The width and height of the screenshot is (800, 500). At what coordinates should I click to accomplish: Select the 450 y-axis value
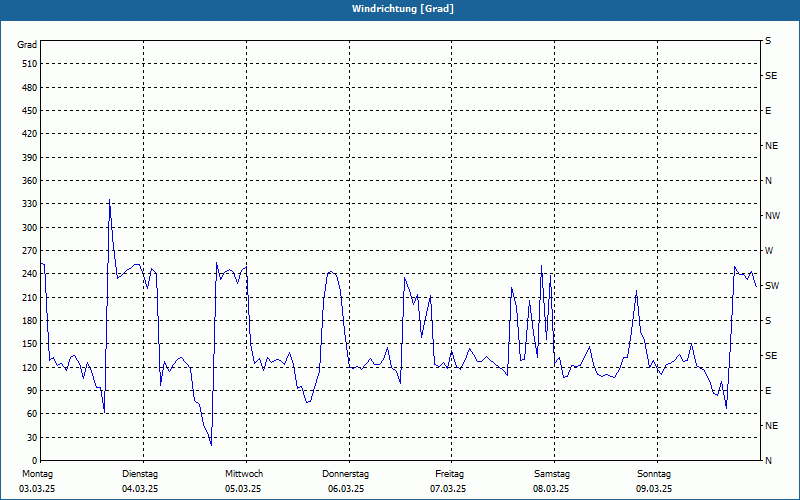click(30, 111)
